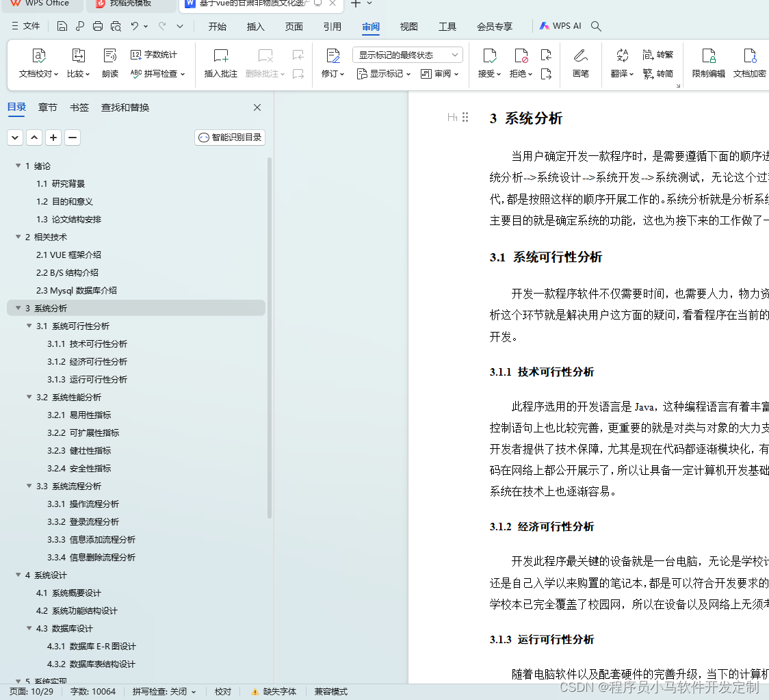This screenshot has height=700, width=769.
Task: Open the 文件 menu
Action: click(x=26, y=26)
